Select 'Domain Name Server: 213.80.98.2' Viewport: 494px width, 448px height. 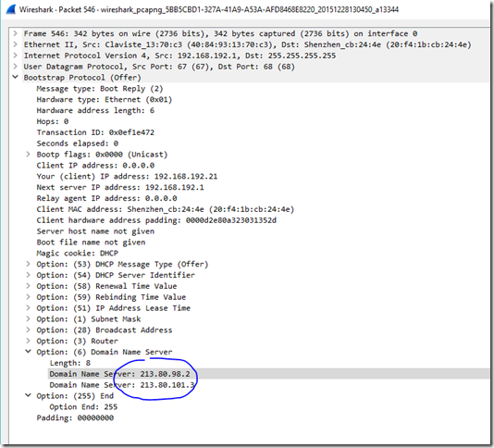tap(120, 374)
